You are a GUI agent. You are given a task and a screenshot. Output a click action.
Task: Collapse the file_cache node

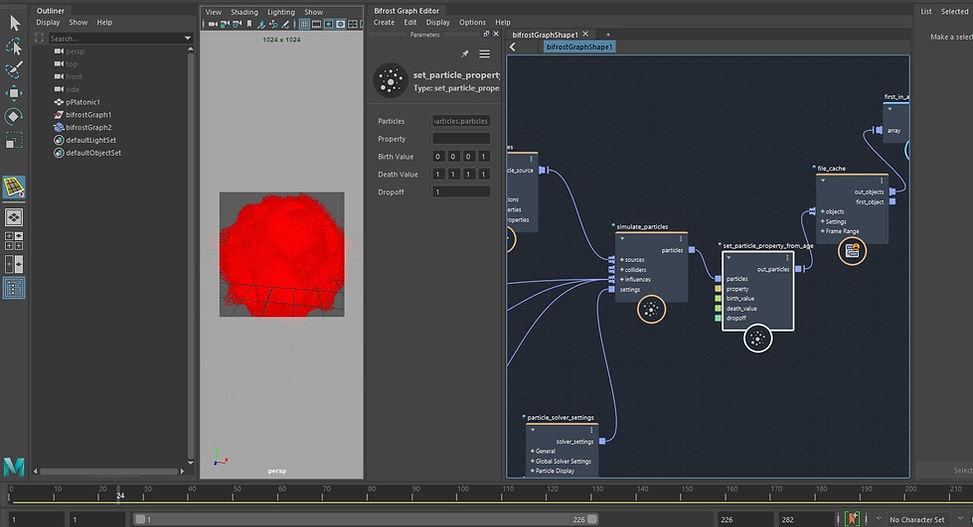(x=823, y=181)
